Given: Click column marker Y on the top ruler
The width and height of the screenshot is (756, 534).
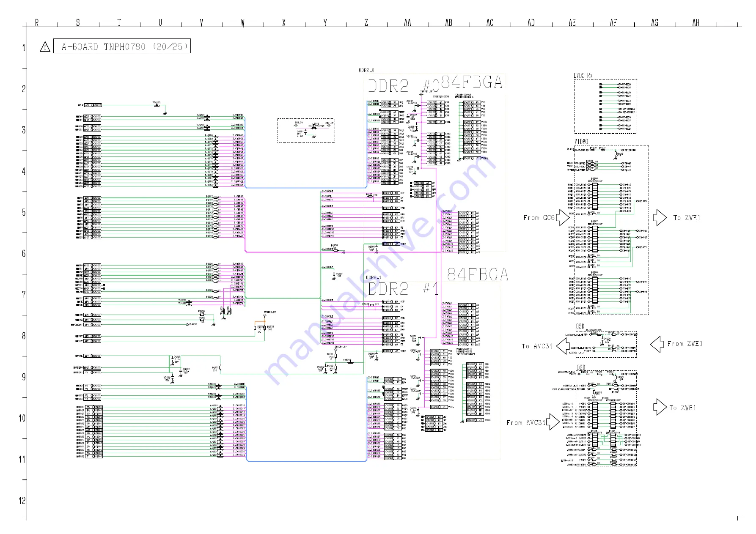Looking at the screenshot, I should [x=325, y=22].
